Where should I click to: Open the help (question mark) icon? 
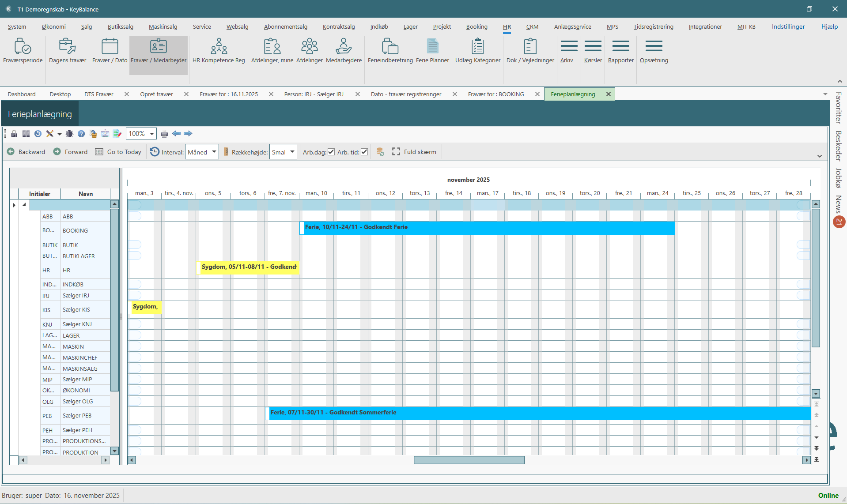(81, 133)
